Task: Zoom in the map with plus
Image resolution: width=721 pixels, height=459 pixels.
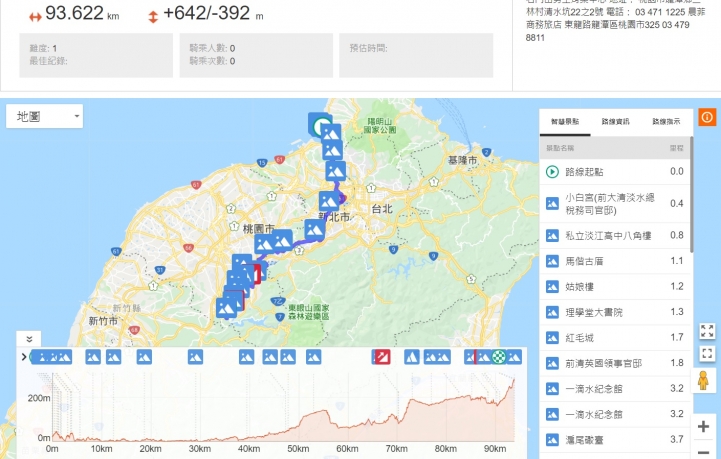Action: 703,427
